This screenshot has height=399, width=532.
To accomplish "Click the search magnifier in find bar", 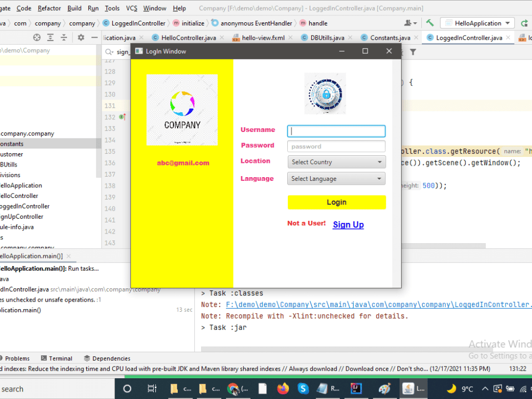I will pyautogui.click(x=109, y=52).
